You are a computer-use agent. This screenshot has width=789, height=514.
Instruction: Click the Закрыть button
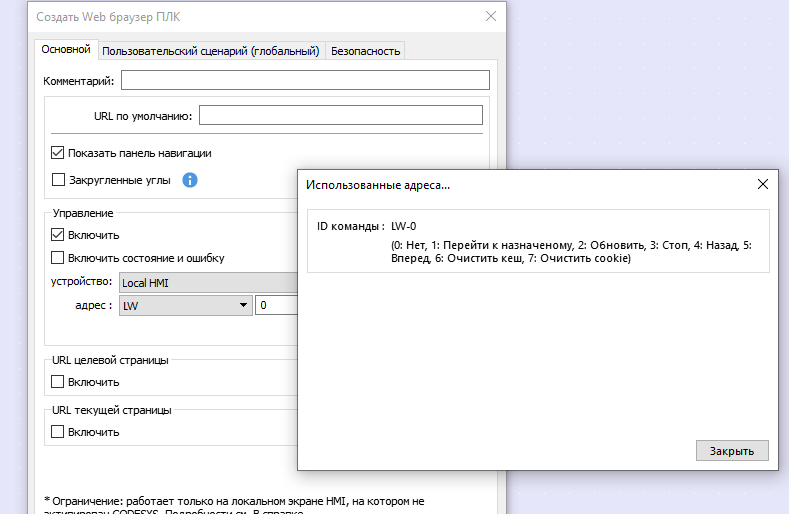coord(732,451)
